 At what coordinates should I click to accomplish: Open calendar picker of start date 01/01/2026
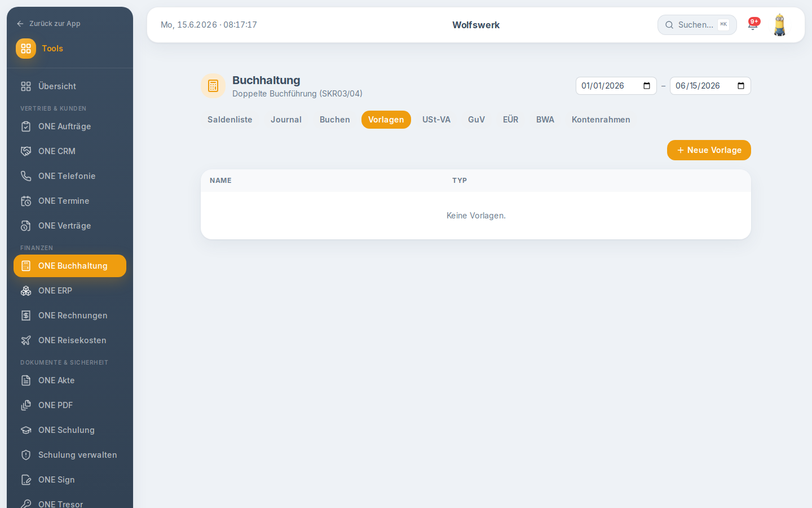pos(647,86)
